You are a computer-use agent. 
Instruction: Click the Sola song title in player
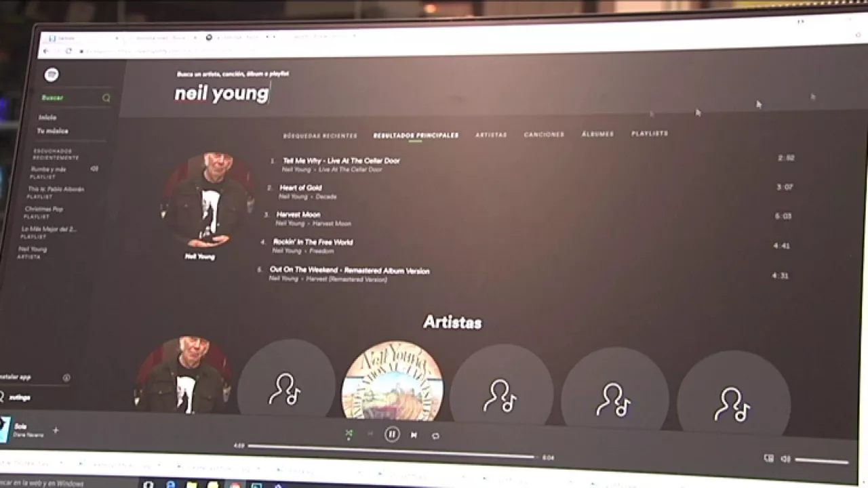click(20, 427)
